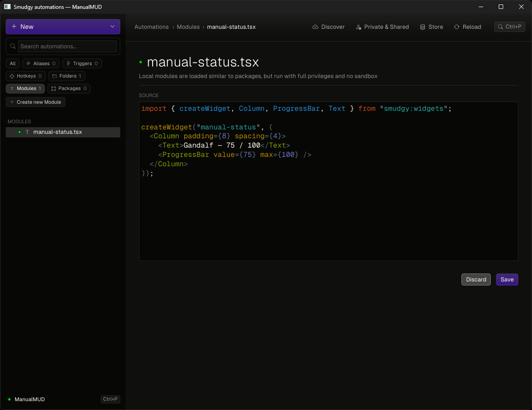Minimize the window
This screenshot has width=532, height=410.
coord(481,7)
